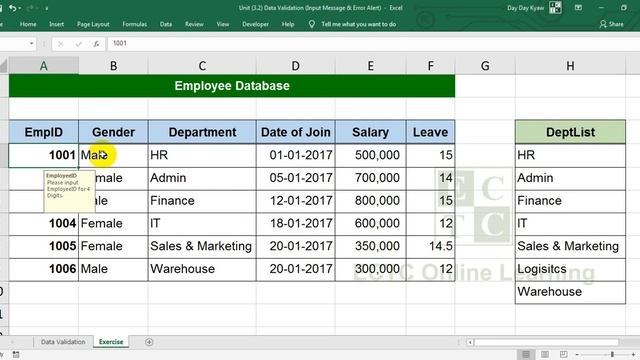Switch to Page Break Preview icon
The image size is (640, 360).
563,354
